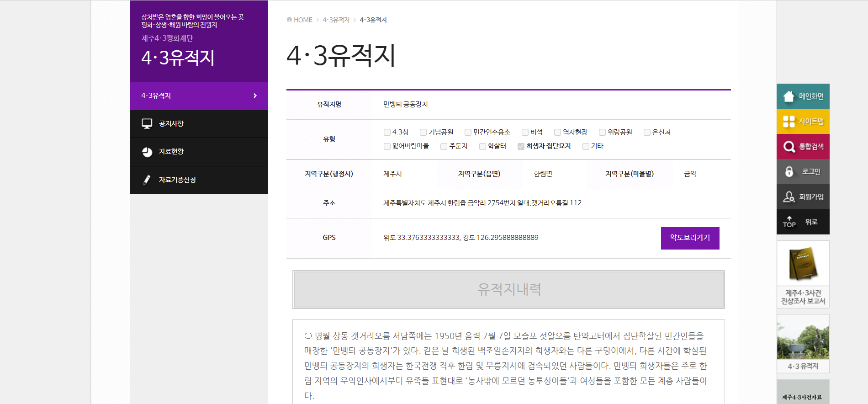Click the 약도보러가기 button
The width and height of the screenshot is (868, 404).
[690, 238]
